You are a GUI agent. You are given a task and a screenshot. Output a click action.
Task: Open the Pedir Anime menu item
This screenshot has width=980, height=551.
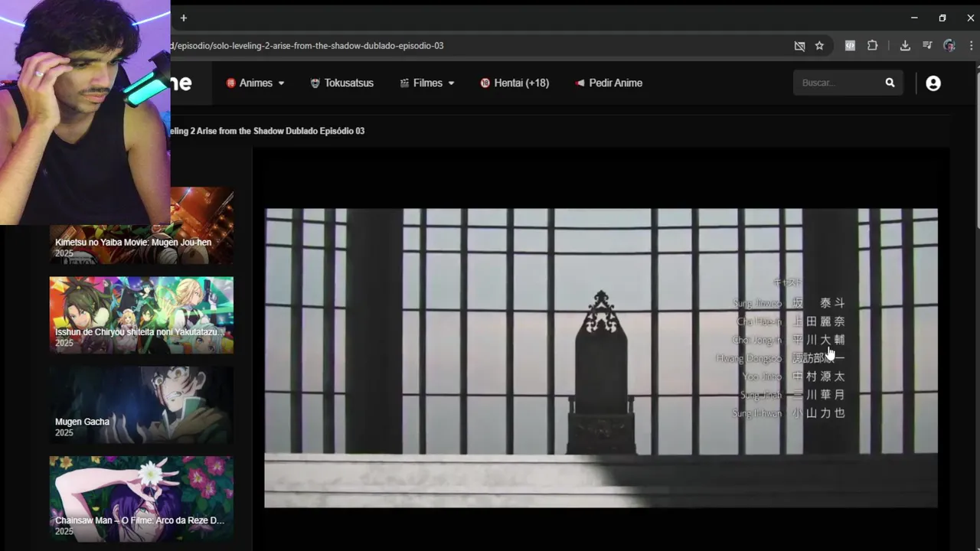[609, 83]
